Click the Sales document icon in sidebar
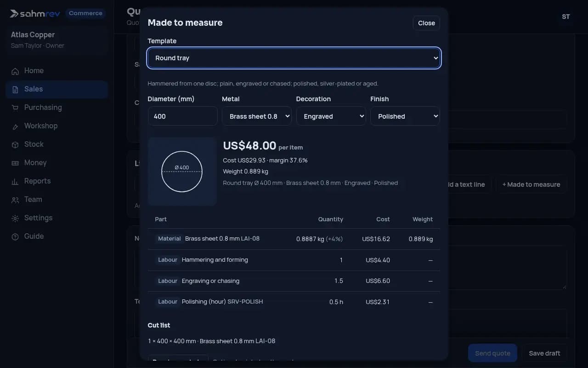588x368 pixels. click(x=15, y=89)
